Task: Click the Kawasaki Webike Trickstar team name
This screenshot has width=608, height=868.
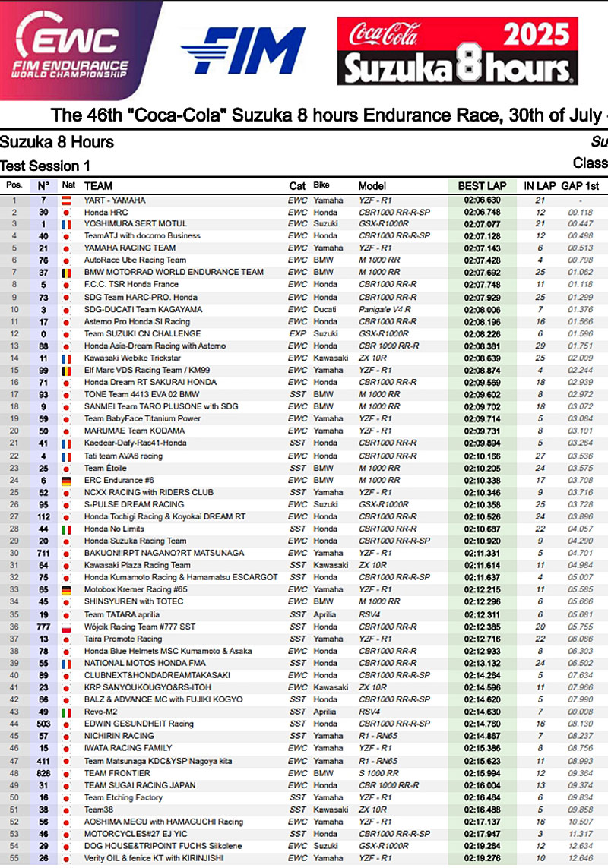Action: point(132,358)
